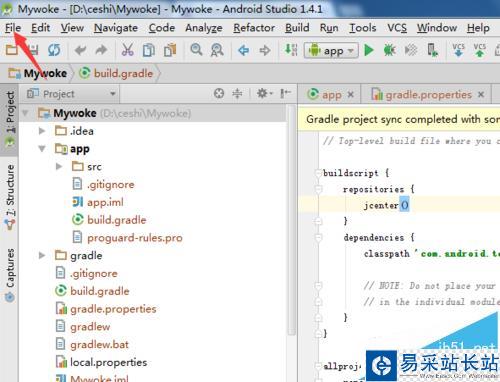Click the Scroll from source icon
This screenshot has height=382, width=500.
click(x=219, y=94)
